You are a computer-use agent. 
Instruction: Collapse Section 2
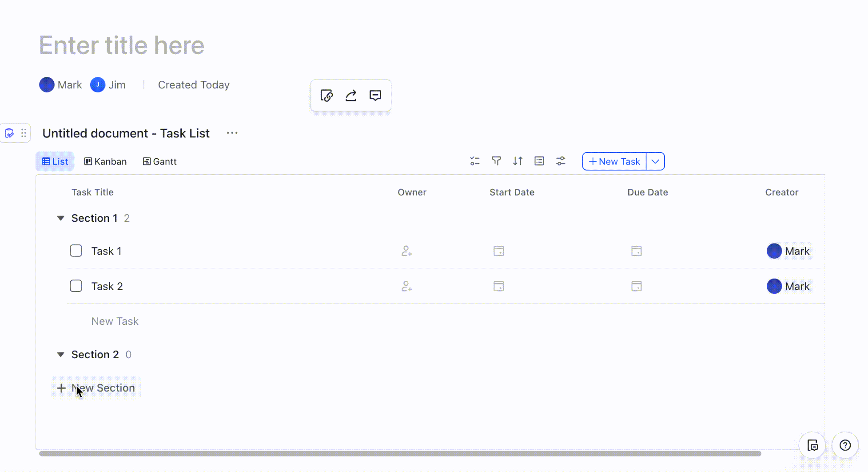(x=60, y=354)
